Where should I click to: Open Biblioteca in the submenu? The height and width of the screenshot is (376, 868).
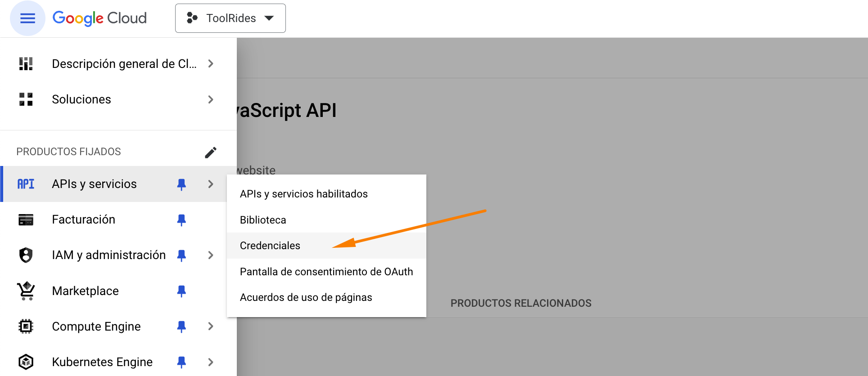point(326,220)
